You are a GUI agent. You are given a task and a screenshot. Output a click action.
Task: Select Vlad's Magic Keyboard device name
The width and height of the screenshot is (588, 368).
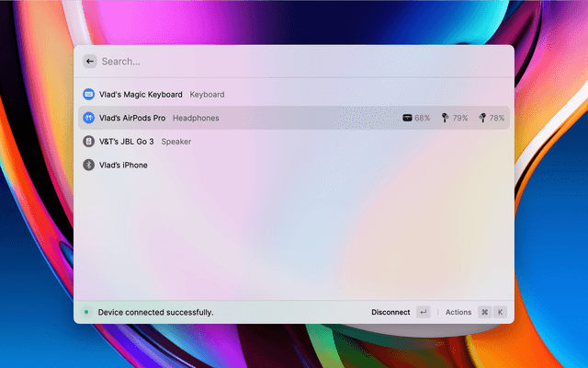141,94
